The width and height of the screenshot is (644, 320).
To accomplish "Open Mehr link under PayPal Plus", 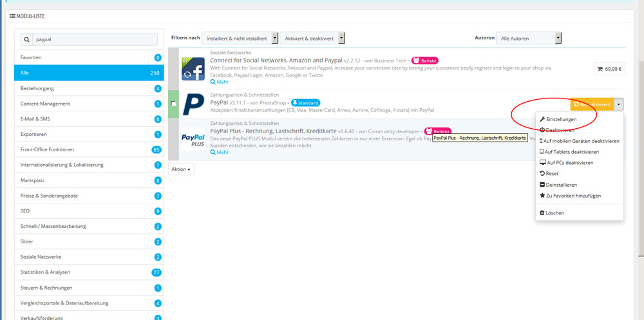I will pos(220,152).
